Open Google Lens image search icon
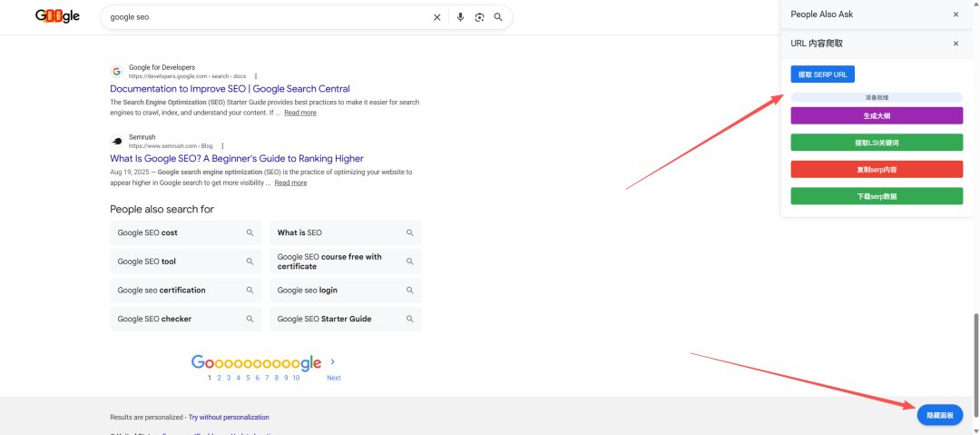 (x=479, y=17)
